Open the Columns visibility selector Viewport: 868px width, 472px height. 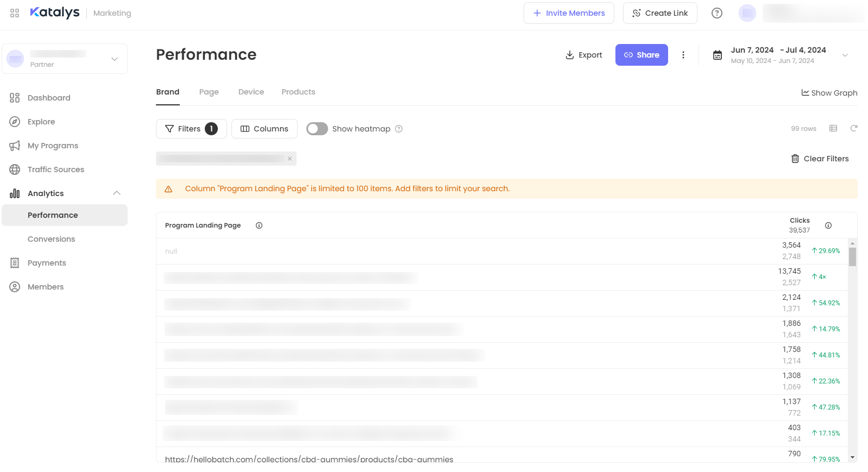point(265,129)
